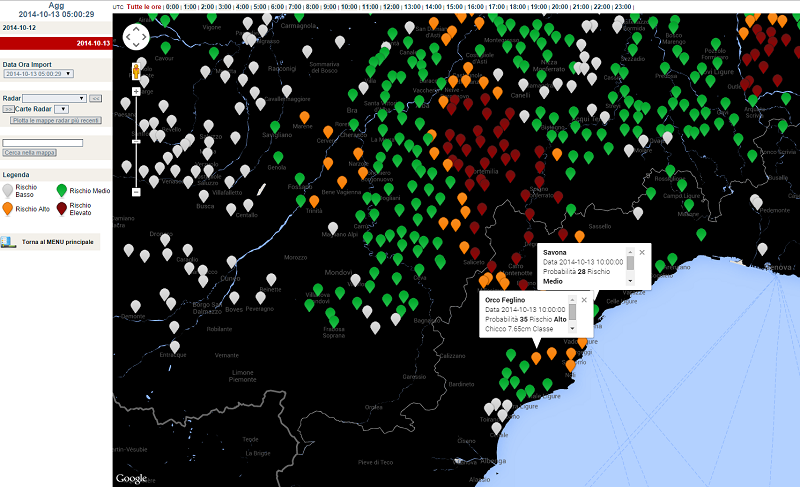Select the 2014-10-12 date row
The image size is (800, 487).
(56, 28)
